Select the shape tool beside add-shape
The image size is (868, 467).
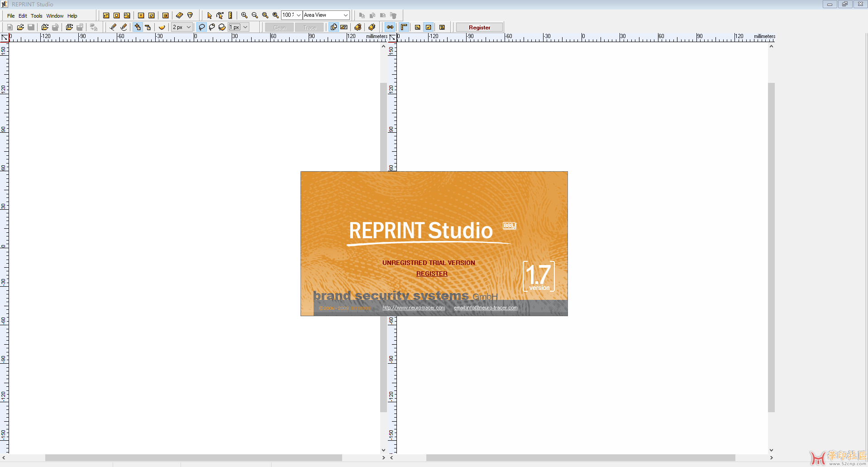[x=148, y=27]
